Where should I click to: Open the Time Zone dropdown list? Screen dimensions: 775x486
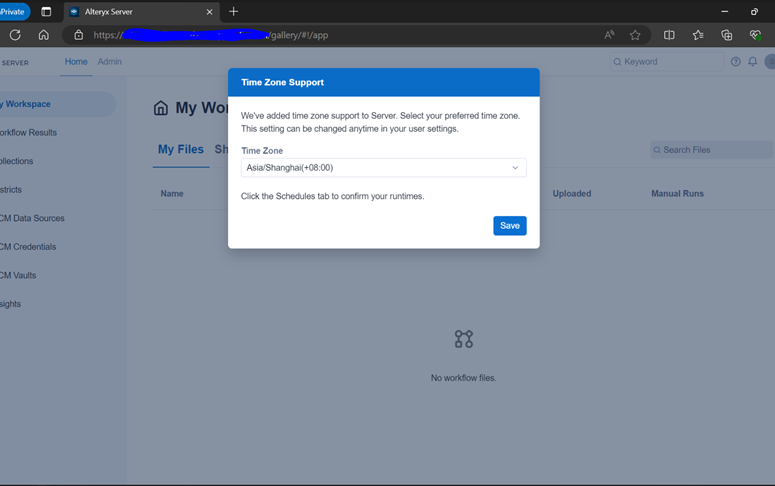384,168
